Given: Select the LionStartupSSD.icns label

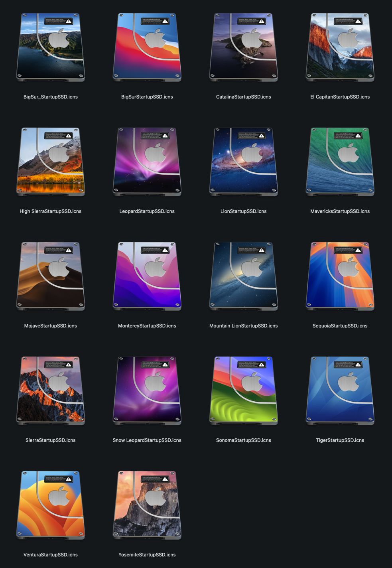Looking at the screenshot, I should point(244,211).
